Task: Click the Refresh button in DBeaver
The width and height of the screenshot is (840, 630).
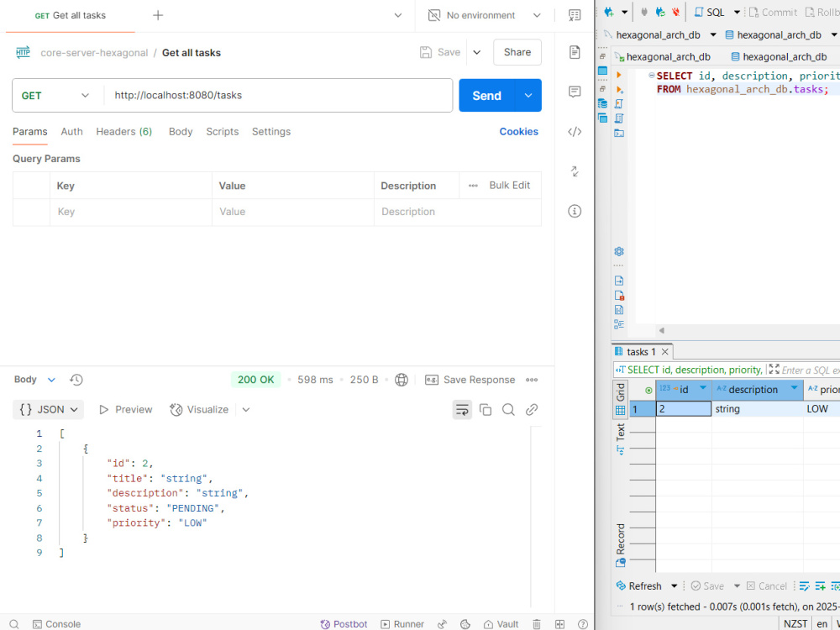Action: (x=639, y=586)
